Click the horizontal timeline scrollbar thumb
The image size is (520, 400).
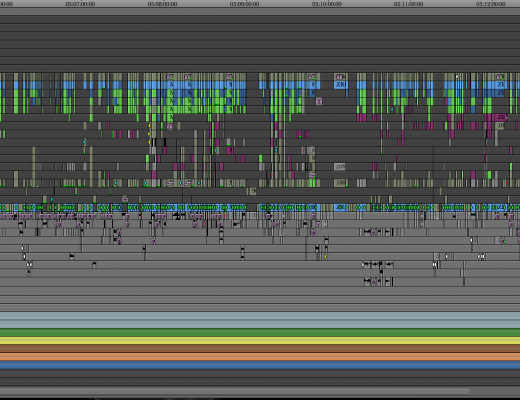point(235,391)
